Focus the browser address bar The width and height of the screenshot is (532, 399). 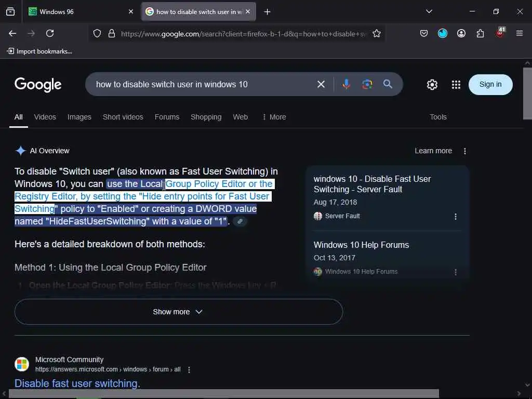(243, 34)
